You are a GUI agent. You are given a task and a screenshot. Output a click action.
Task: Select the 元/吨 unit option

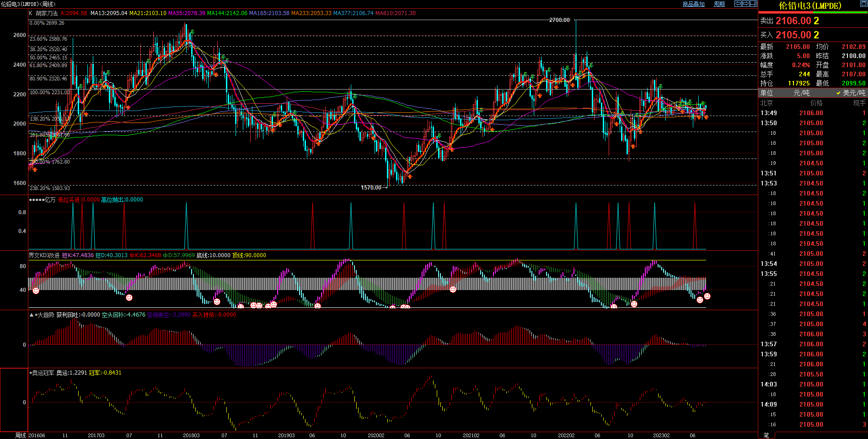(801, 93)
